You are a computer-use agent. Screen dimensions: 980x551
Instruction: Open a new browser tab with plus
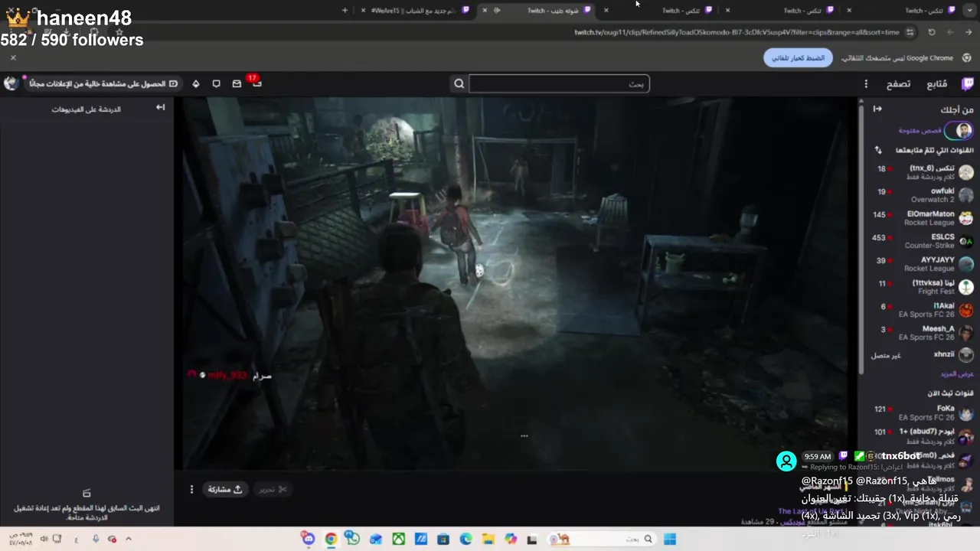pyautogui.click(x=345, y=10)
